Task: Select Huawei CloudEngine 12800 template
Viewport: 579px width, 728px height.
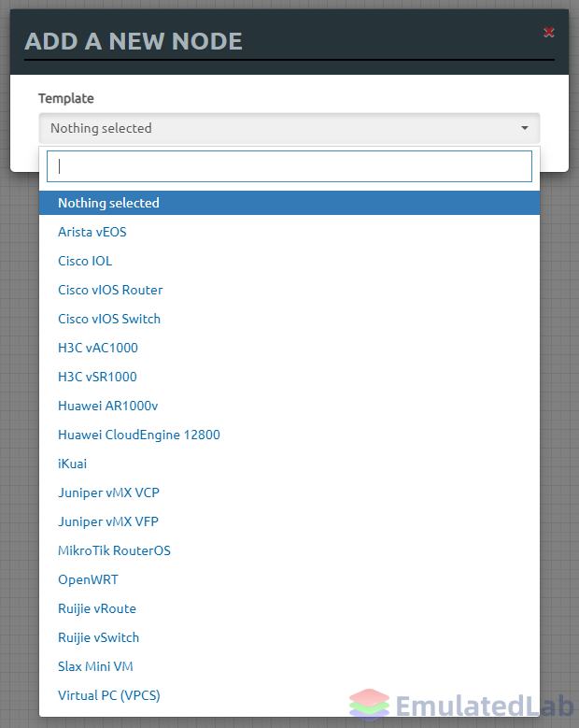Action: 289,435
